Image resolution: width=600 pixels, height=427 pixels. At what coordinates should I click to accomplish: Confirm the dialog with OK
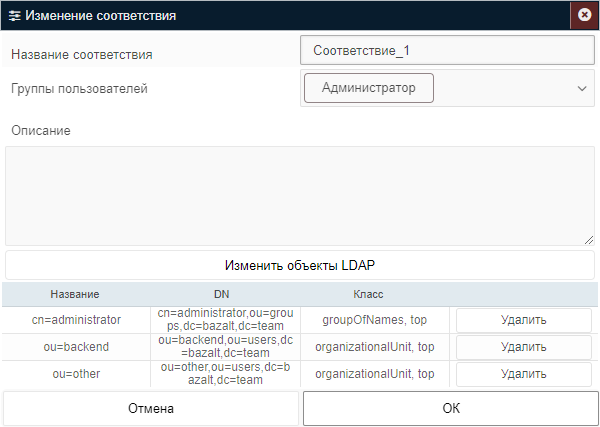(x=450, y=408)
